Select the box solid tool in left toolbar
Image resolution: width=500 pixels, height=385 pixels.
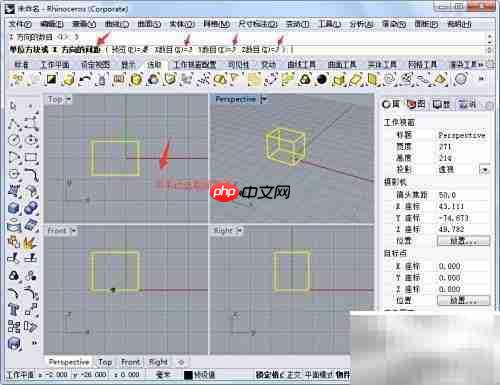(x=14, y=208)
